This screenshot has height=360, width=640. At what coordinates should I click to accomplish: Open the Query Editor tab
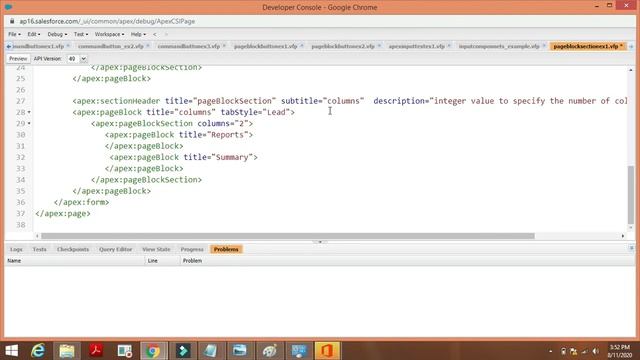116,249
